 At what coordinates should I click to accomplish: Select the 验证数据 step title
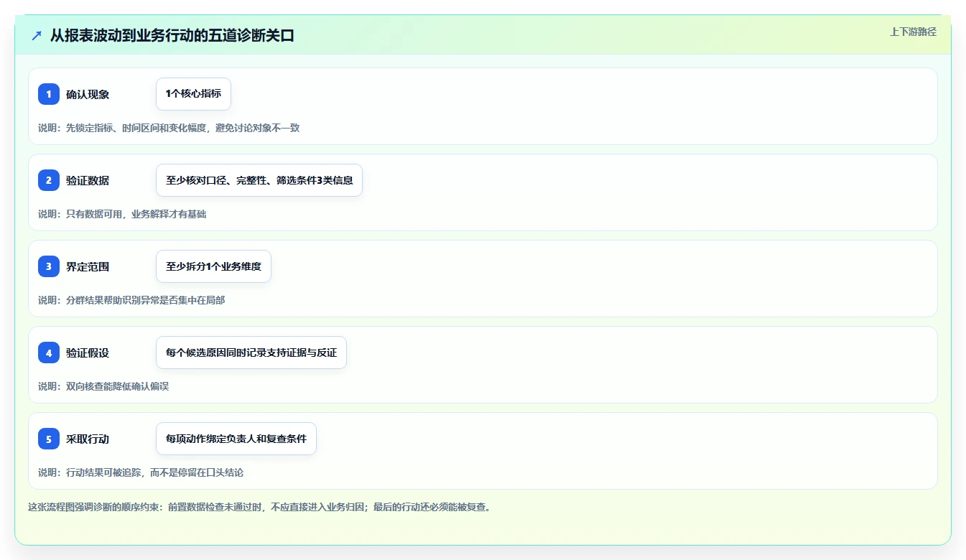click(88, 180)
